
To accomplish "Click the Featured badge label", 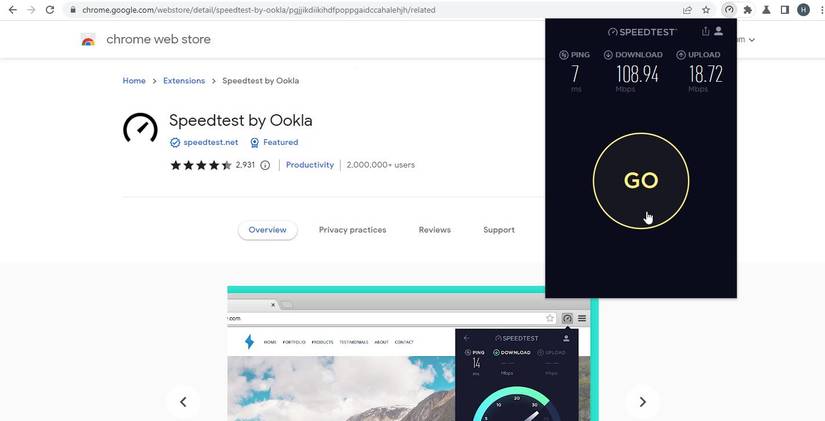I will point(280,142).
